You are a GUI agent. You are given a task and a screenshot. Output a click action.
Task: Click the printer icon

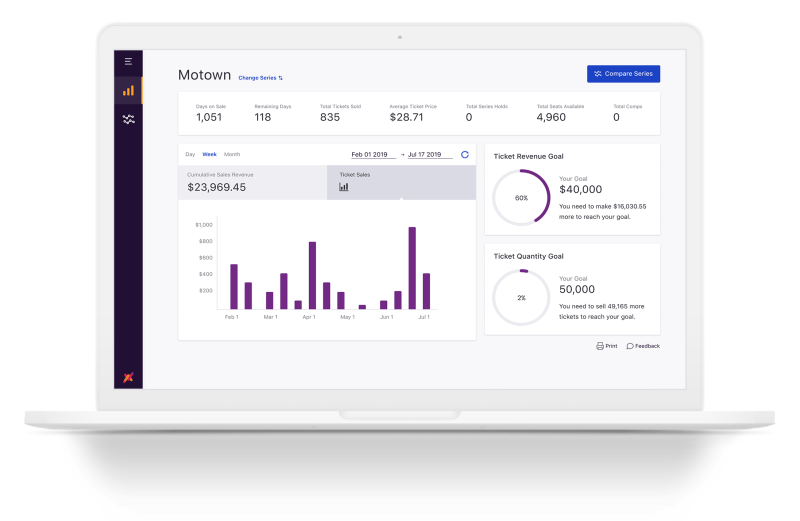(x=600, y=346)
